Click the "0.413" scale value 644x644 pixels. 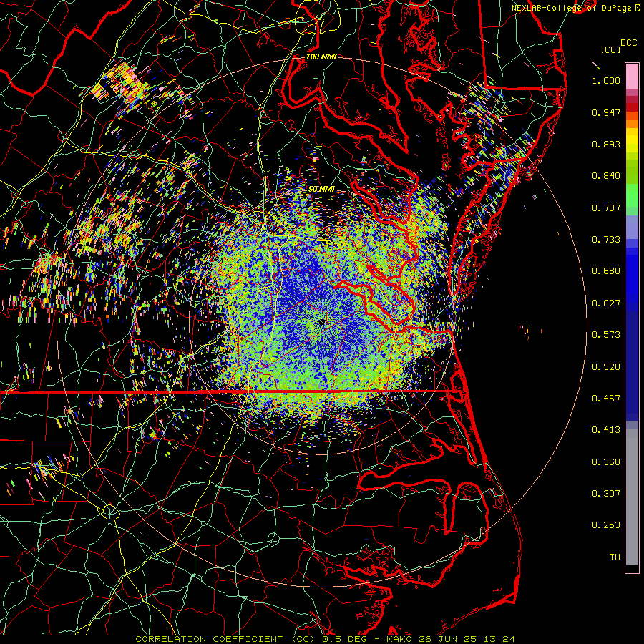[606, 430]
